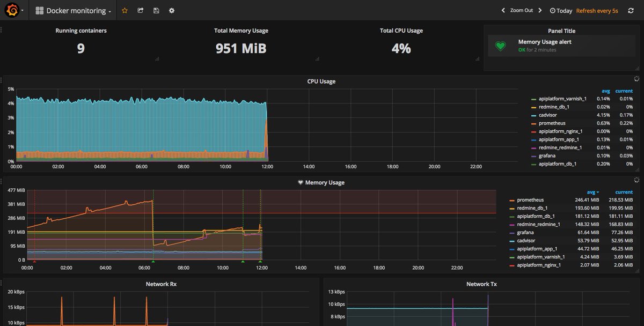Toggle apiplatform_app_1 series in CPU legend

click(560, 139)
